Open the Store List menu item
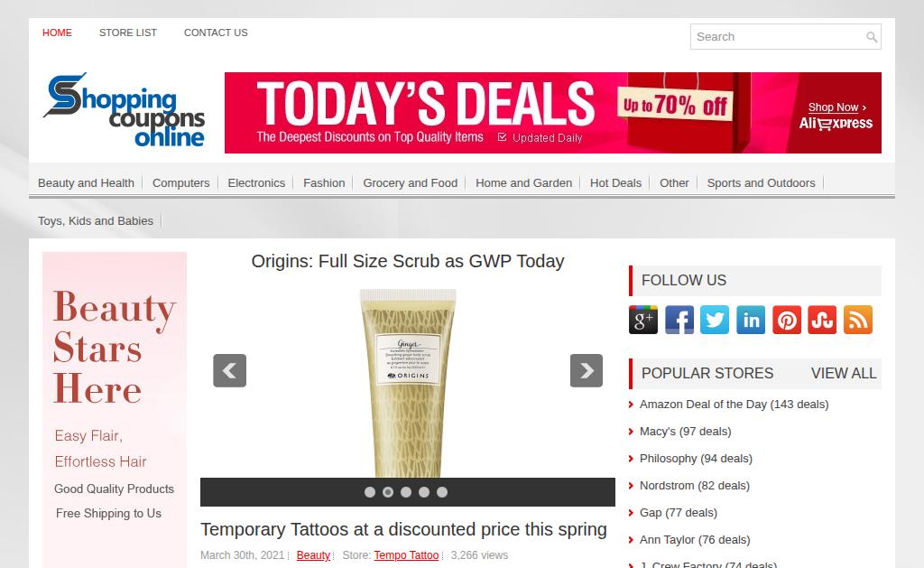Screen dimensions: 924x568 pyautogui.click(x=128, y=33)
